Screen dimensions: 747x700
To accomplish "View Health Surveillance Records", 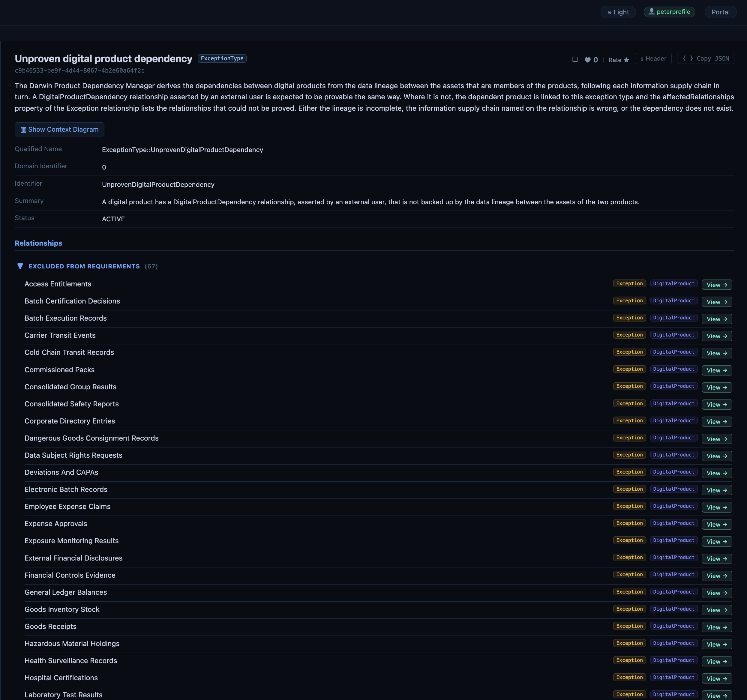I will tap(717, 661).
